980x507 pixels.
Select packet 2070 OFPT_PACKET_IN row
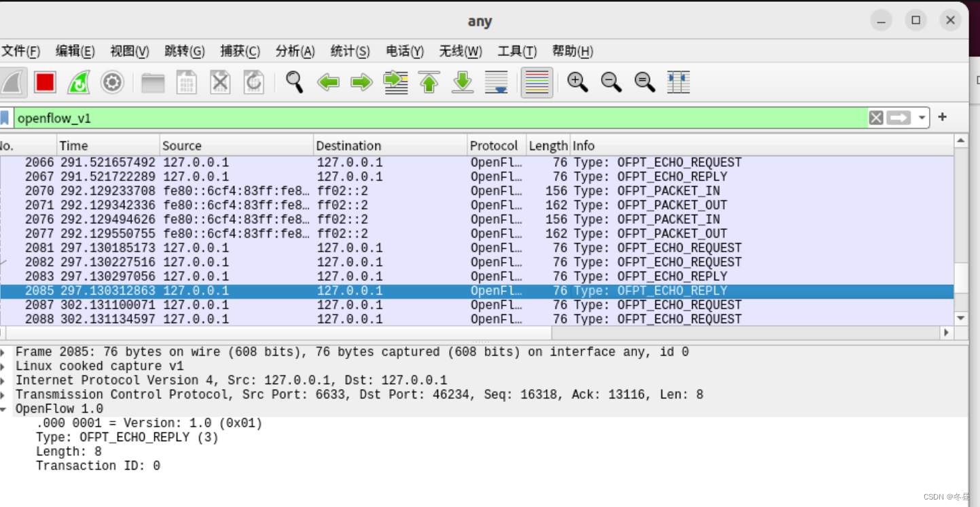(x=477, y=191)
